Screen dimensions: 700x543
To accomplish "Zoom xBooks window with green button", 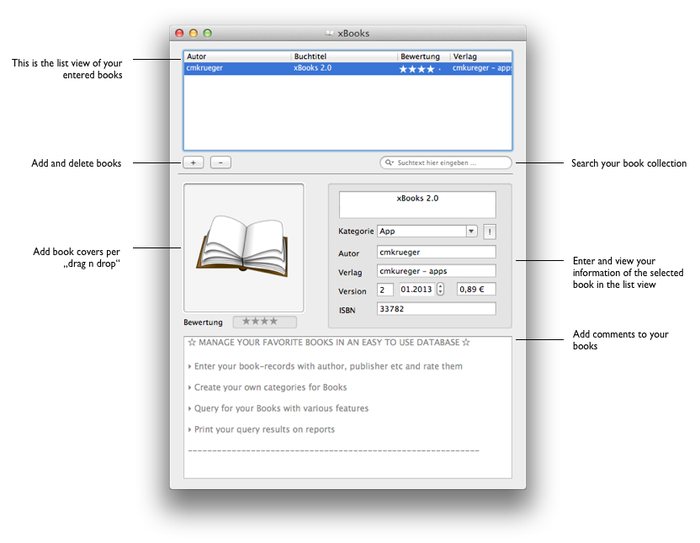I will point(208,33).
